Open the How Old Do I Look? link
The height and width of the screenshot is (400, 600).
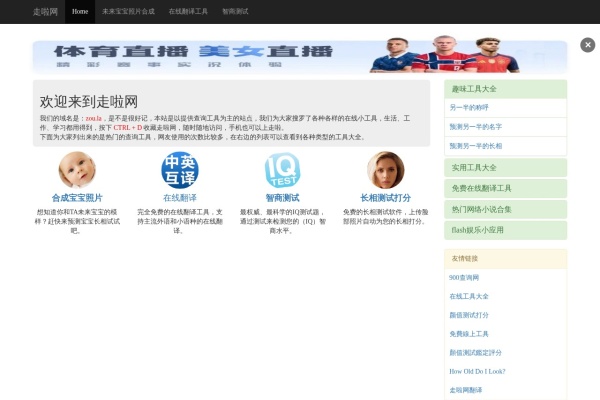pyautogui.click(x=477, y=371)
